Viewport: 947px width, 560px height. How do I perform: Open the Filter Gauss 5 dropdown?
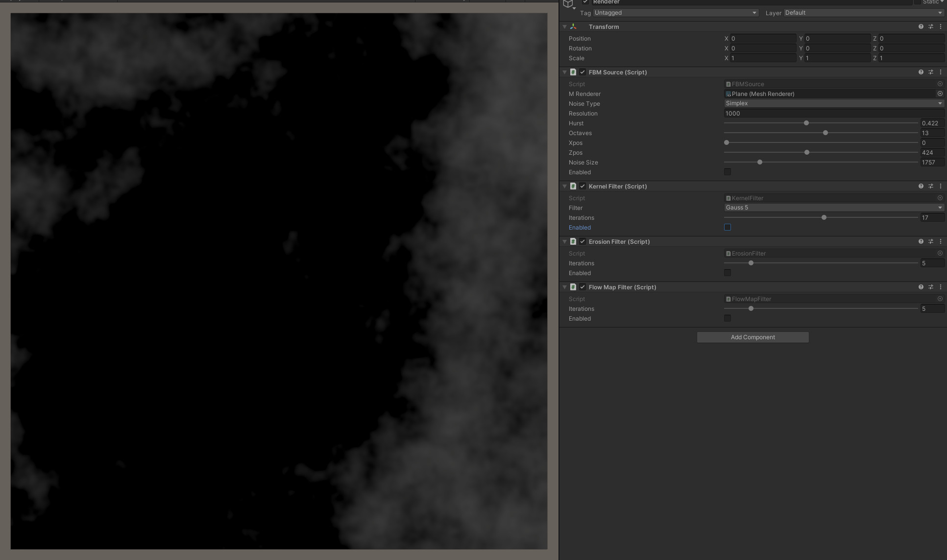[x=833, y=208]
